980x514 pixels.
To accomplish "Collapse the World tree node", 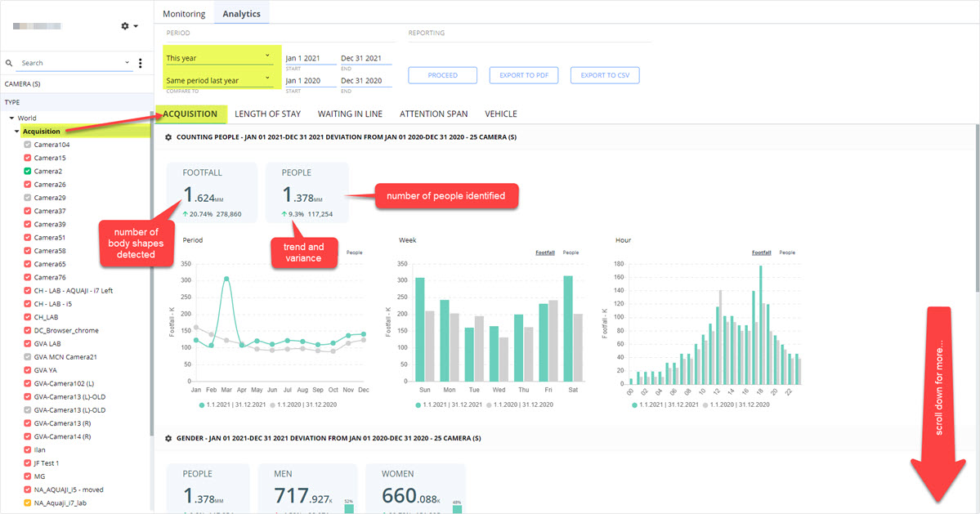I will [x=12, y=118].
